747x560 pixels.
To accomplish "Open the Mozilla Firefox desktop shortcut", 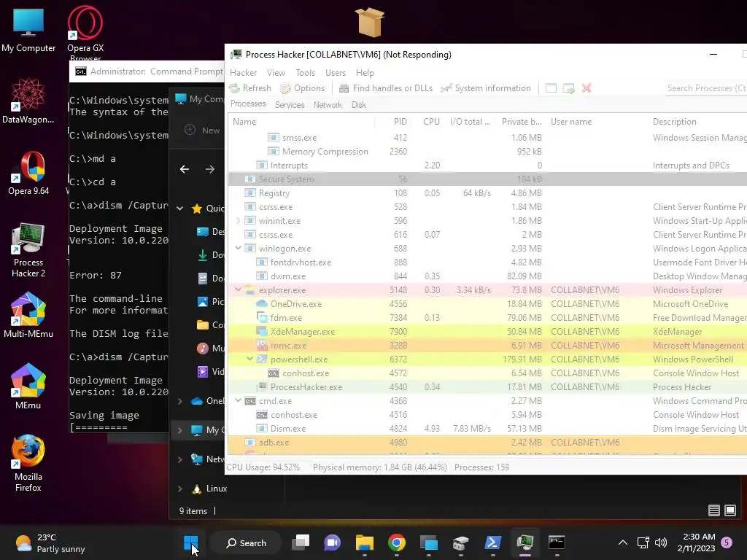I will click(x=28, y=463).
